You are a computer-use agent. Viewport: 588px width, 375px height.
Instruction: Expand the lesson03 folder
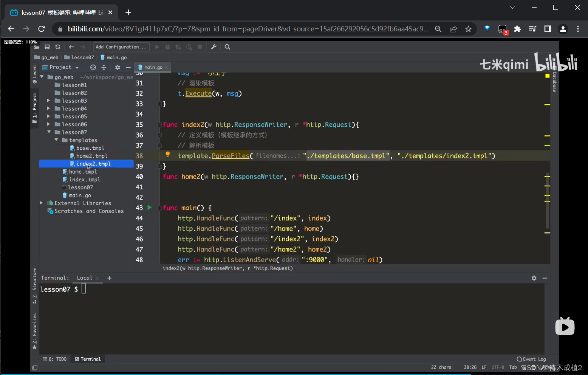point(48,101)
